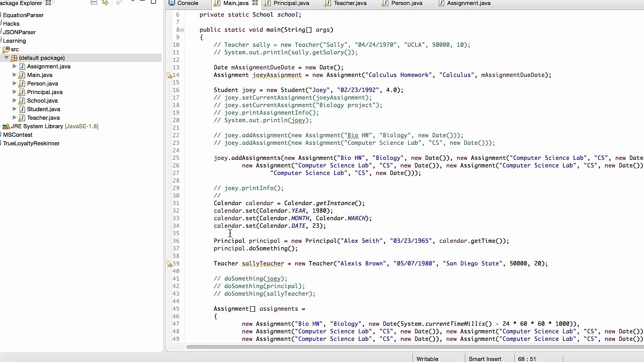Viewport: 644px width, 362px height.
Task: Expand the Assignment.java tree node
Action: 15,66
